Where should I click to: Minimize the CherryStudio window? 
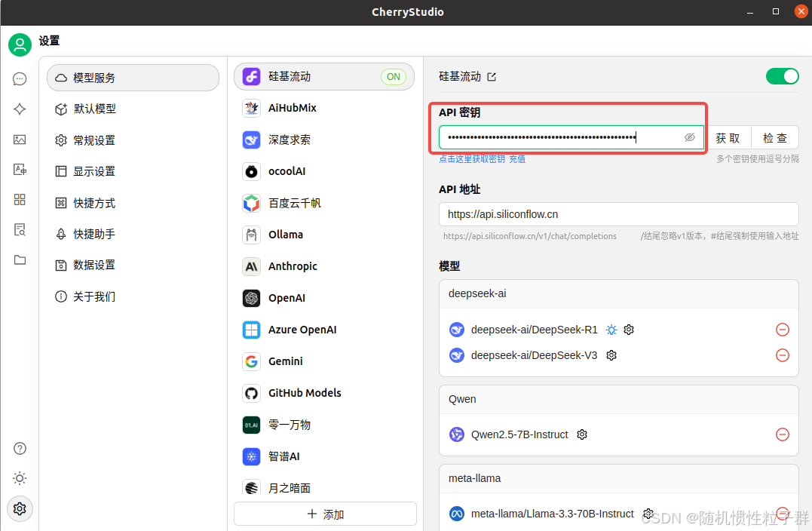[x=750, y=12]
